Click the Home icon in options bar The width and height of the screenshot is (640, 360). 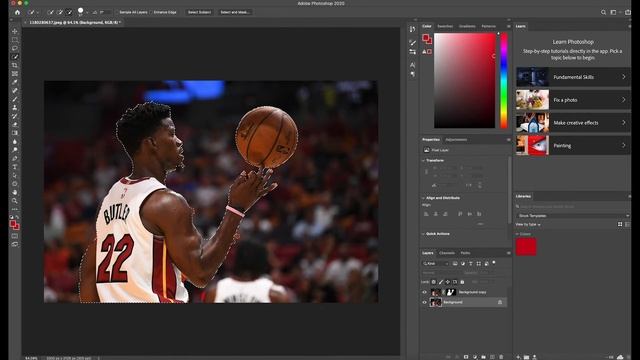point(17,12)
